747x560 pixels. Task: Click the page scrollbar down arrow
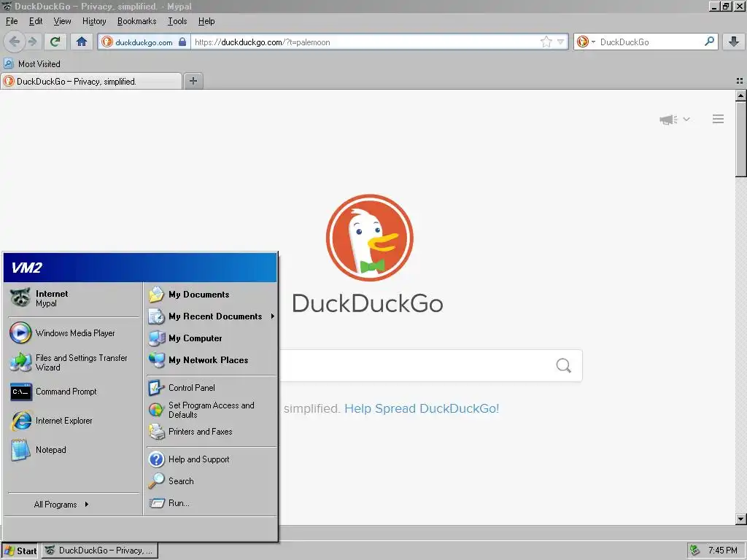point(741,518)
